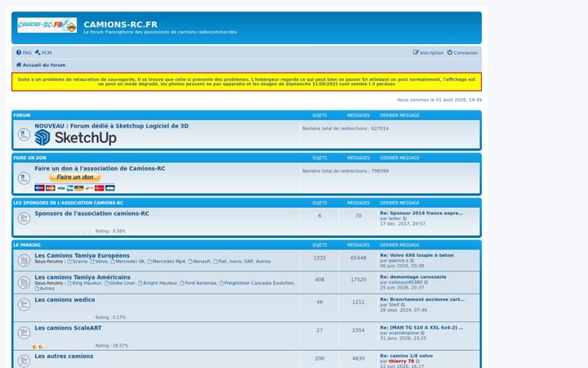Image resolution: width=588 pixels, height=368 pixels.
Task: Click the CAMIONS-RC.FR site title
Action: pyautogui.click(x=120, y=25)
